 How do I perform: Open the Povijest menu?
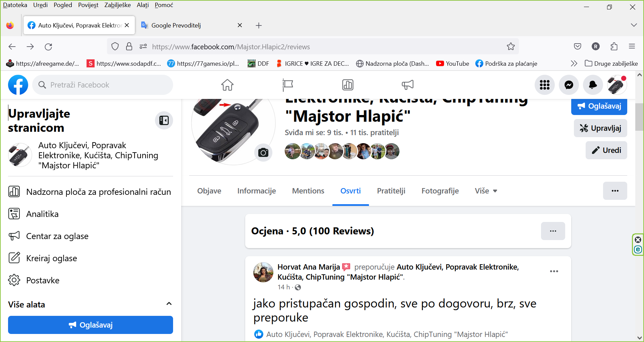click(x=88, y=5)
